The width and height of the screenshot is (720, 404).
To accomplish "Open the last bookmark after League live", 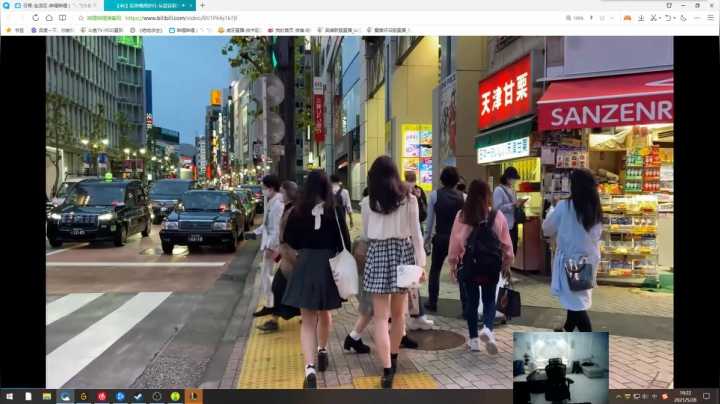I will [388, 30].
